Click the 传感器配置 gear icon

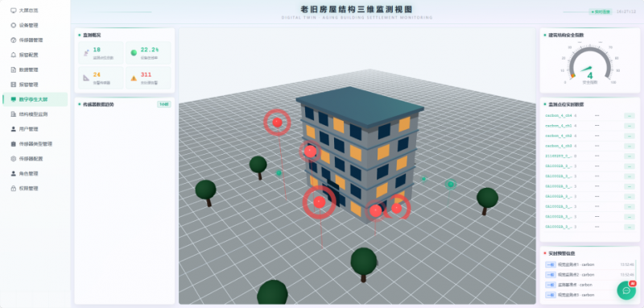14,158
